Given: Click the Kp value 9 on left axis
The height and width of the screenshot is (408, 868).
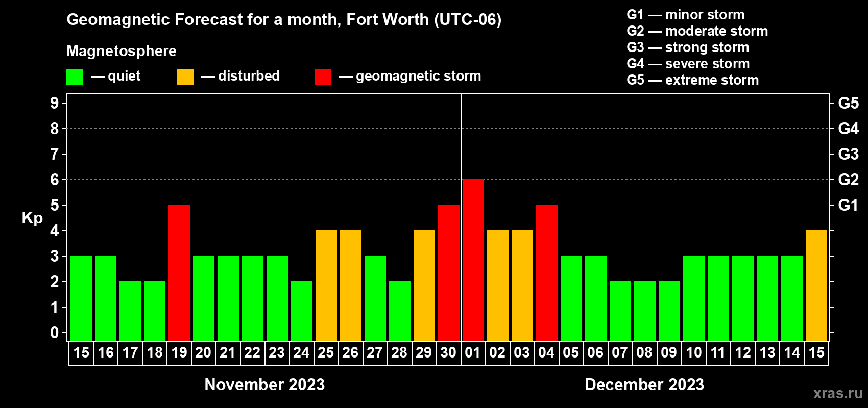Looking at the screenshot, I should point(55,103).
